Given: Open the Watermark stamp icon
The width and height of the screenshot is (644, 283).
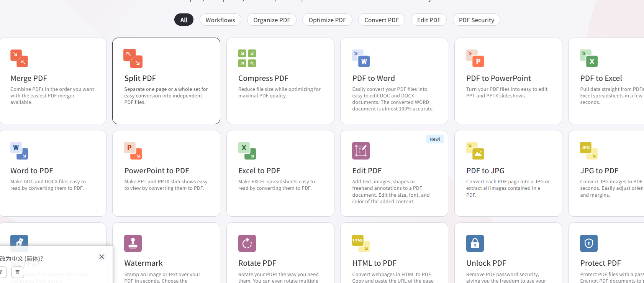Looking at the screenshot, I should (x=133, y=243).
